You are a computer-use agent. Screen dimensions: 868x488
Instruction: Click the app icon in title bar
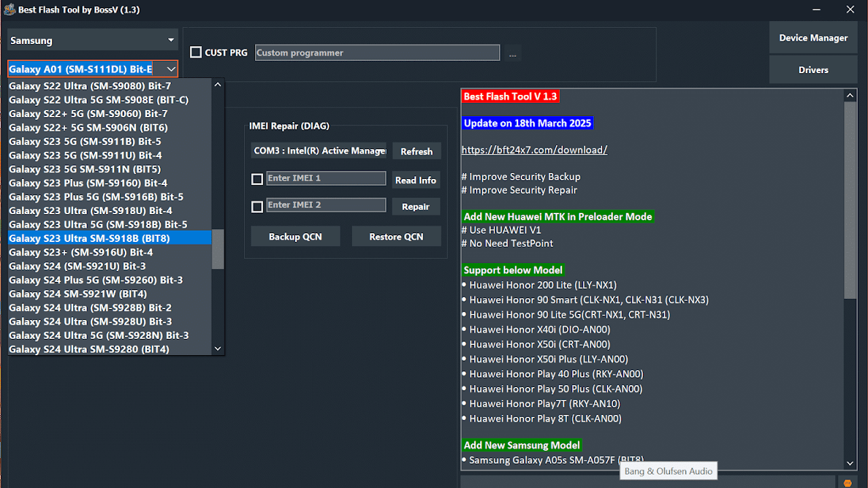9,9
